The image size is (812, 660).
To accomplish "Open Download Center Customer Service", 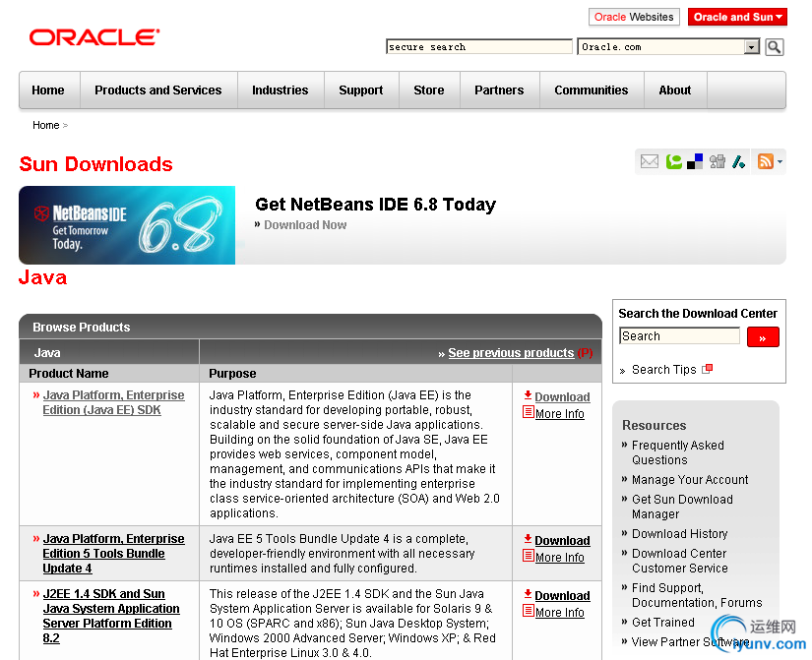I will pyautogui.click(x=680, y=561).
